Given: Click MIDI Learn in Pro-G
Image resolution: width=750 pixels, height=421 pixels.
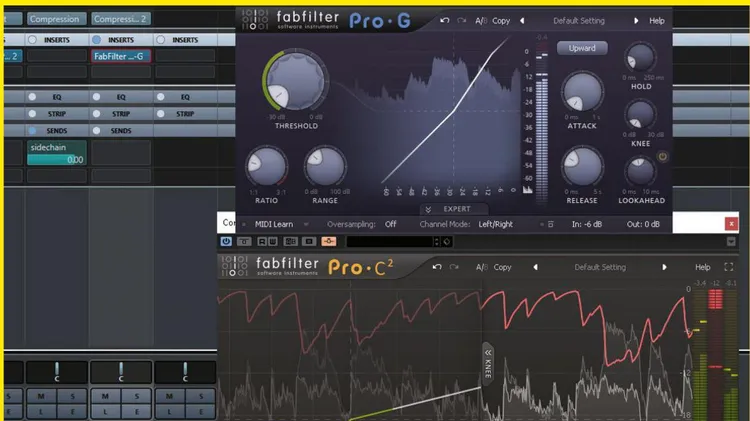Looking at the screenshot, I should pyautogui.click(x=274, y=224).
